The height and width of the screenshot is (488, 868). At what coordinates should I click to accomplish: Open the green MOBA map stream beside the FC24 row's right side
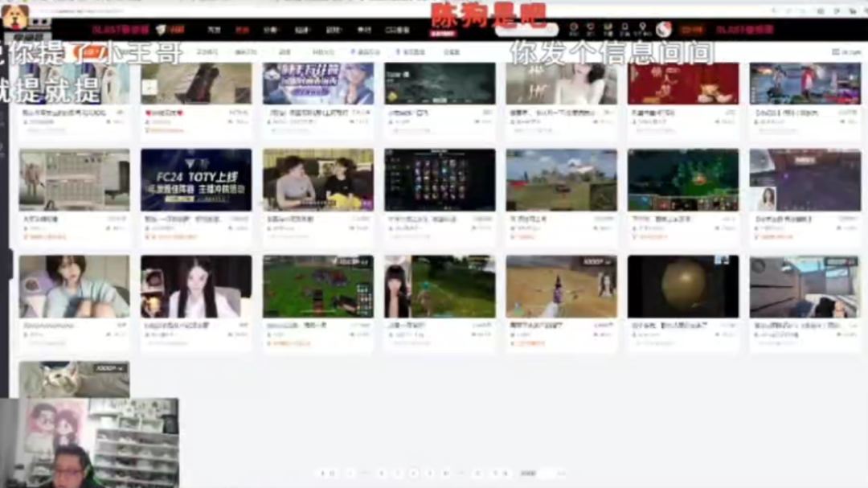click(683, 179)
